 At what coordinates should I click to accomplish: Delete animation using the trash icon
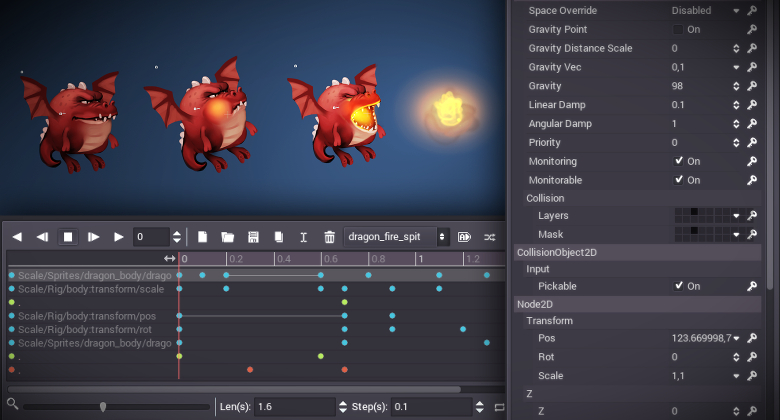point(329,237)
